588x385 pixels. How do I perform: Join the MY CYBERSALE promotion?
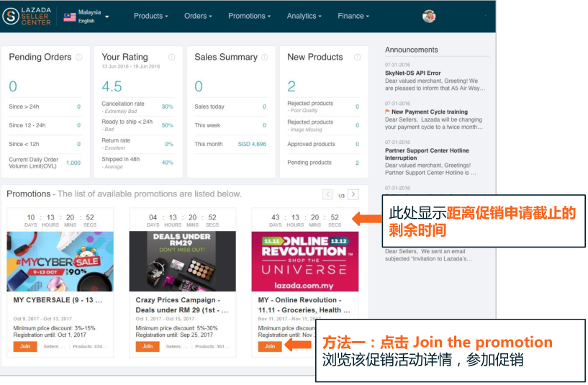click(x=25, y=346)
